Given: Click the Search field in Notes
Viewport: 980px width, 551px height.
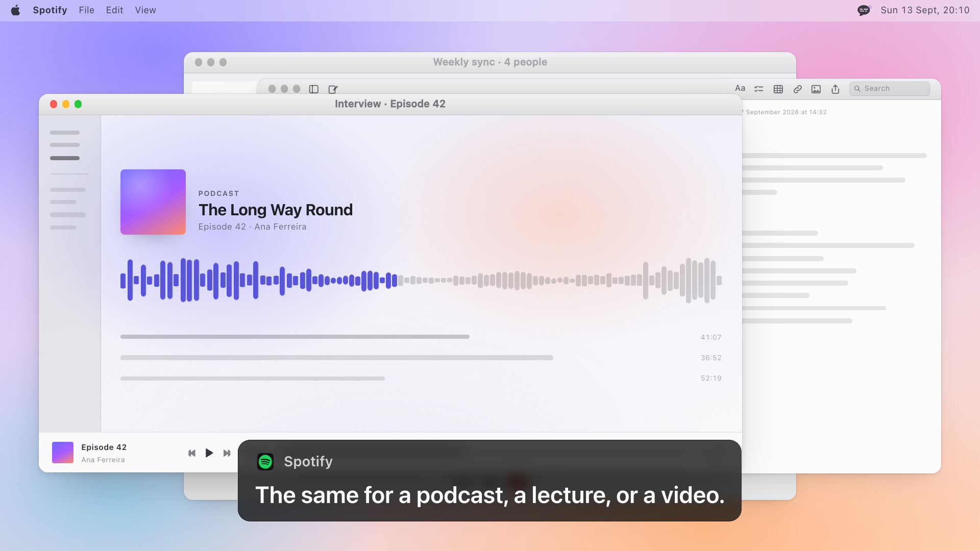Looking at the screenshot, I should tap(890, 89).
